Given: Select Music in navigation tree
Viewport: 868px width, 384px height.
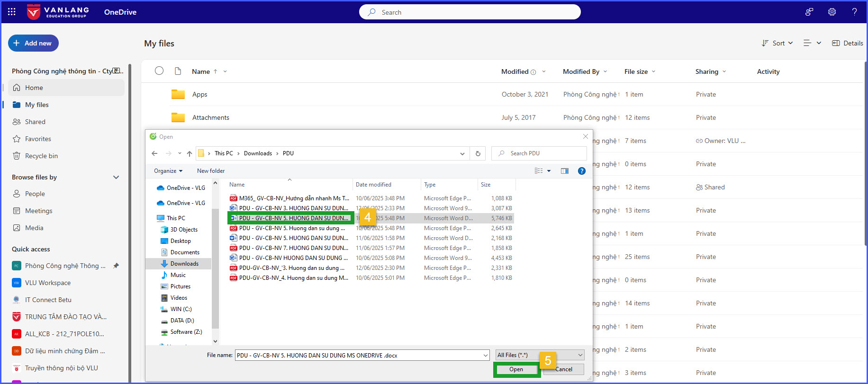Looking at the screenshot, I should pyautogui.click(x=178, y=275).
